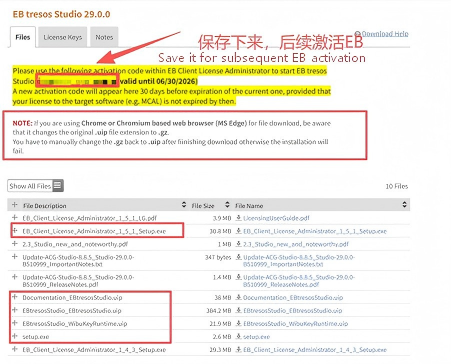Click download icon beside EBtresosStudio_EBtresosStudio.uip link
Screen dimensions: 451x364
tap(238, 310)
